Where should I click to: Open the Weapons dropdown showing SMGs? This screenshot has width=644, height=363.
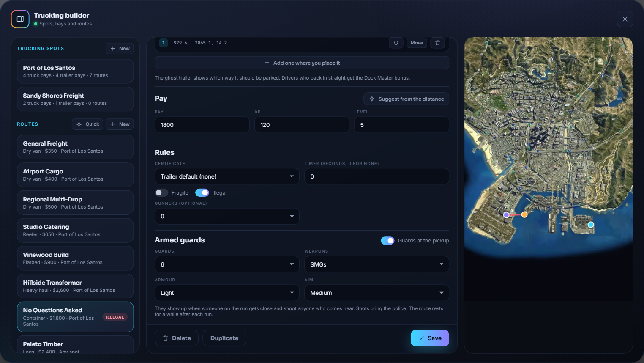click(377, 264)
